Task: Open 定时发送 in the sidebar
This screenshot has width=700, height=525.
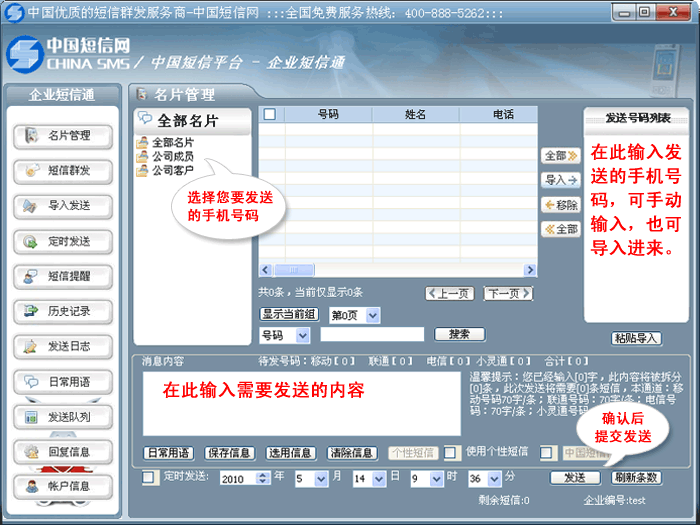Action: coord(63,242)
